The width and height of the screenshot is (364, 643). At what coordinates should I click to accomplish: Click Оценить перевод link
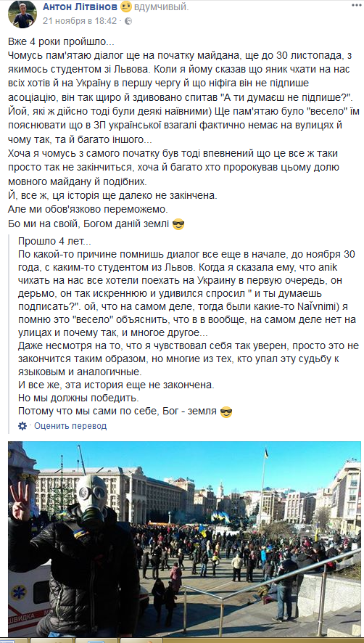(70, 426)
